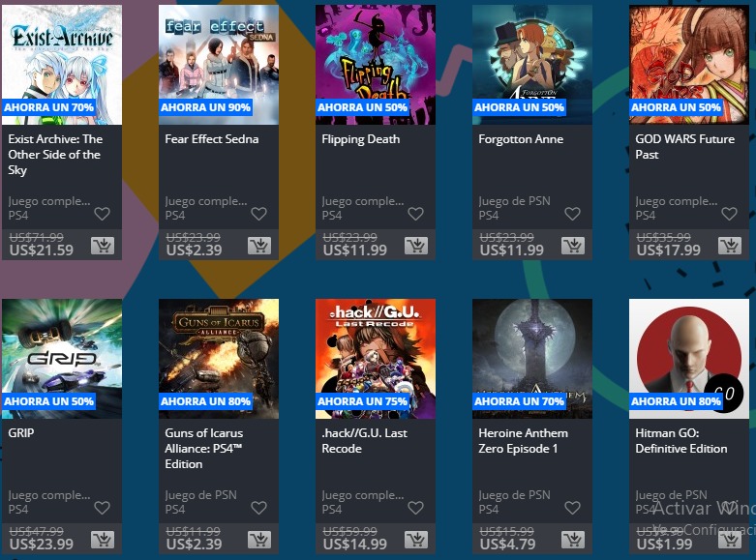This screenshot has height=560, width=756.
Task: Add Guns of Icarus Alliance to cart
Action: 259,540
